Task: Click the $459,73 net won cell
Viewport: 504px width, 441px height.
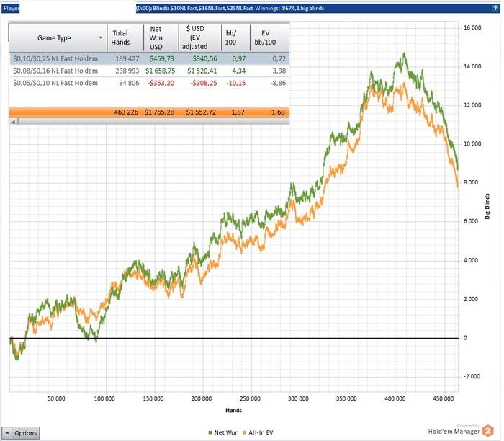Action: pos(162,59)
